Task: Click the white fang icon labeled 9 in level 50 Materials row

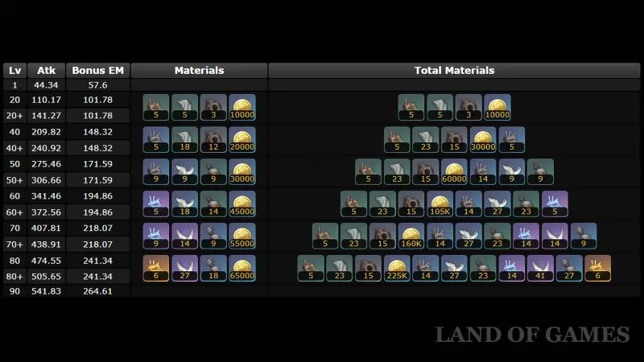Action: click(x=184, y=171)
